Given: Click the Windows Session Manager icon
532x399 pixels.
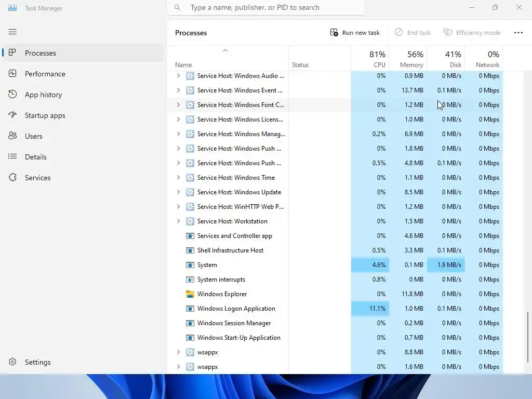Looking at the screenshot, I should click(190, 323).
